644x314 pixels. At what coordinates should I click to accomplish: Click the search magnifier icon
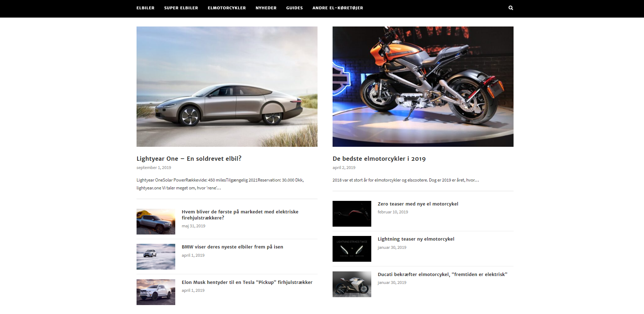pyautogui.click(x=511, y=8)
